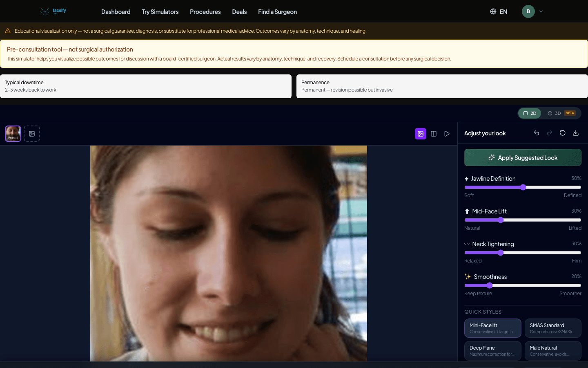Click the "QUICK STYLES" section label
The height and width of the screenshot is (368, 588).
483,312
